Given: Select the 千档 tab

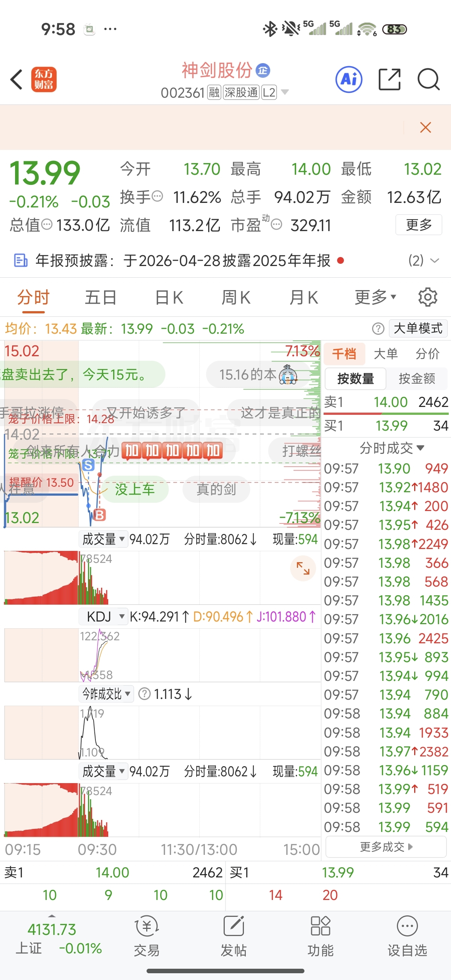Looking at the screenshot, I should [344, 354].
